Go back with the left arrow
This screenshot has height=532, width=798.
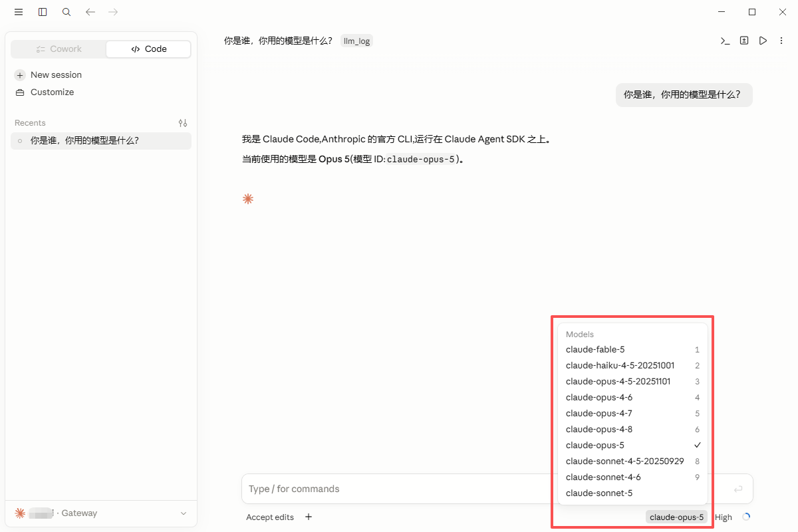tap(90, 12)
